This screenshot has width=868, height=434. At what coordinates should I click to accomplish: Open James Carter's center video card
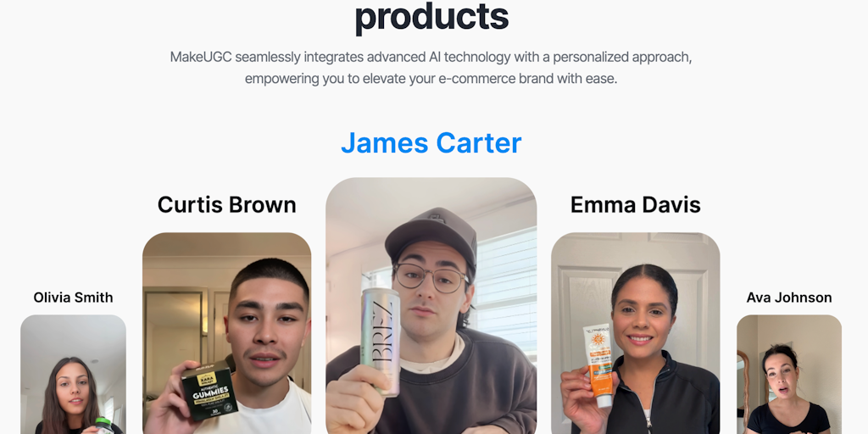tap(431, 305)
